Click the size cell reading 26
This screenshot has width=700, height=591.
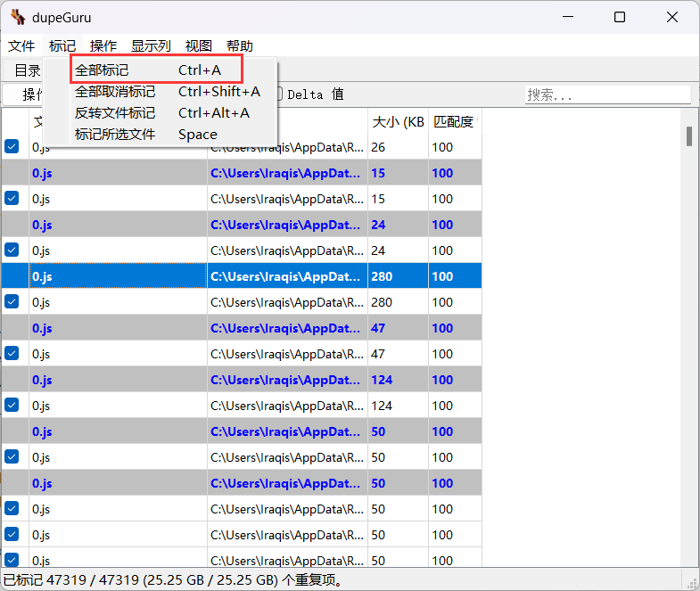[x=398, y=147]
